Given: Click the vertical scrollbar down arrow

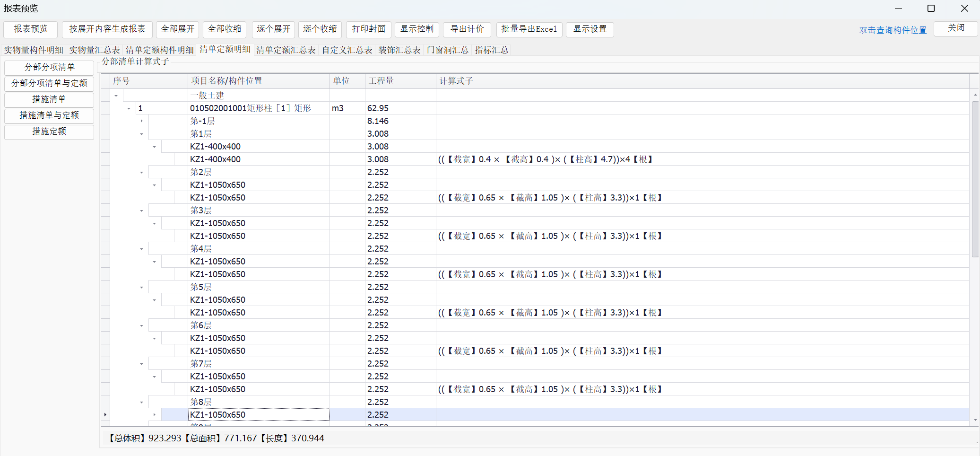Looking at the screenshot, I should [x=975, y=420].
